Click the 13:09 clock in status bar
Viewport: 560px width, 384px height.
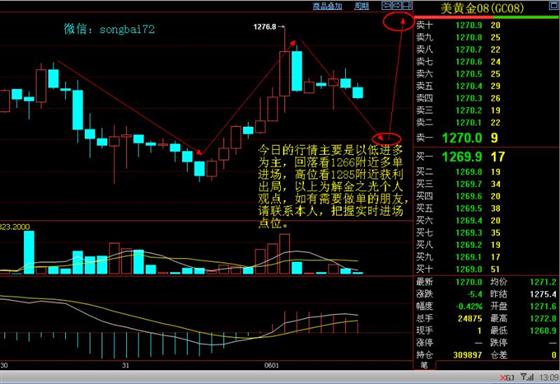click(549, 377)
